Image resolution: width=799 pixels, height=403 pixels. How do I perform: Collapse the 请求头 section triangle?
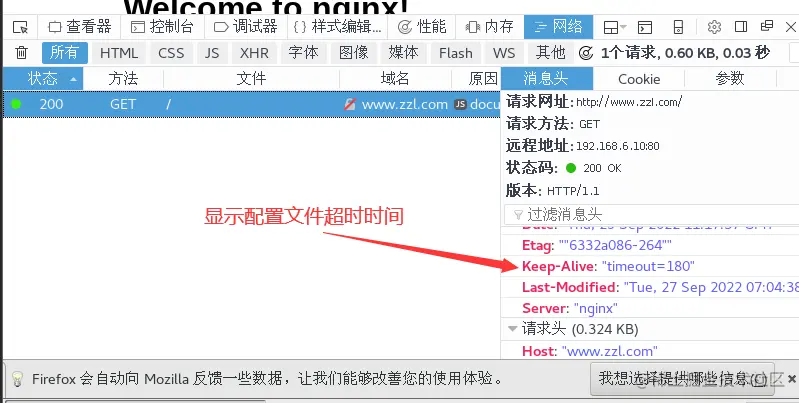coord(513,329)
